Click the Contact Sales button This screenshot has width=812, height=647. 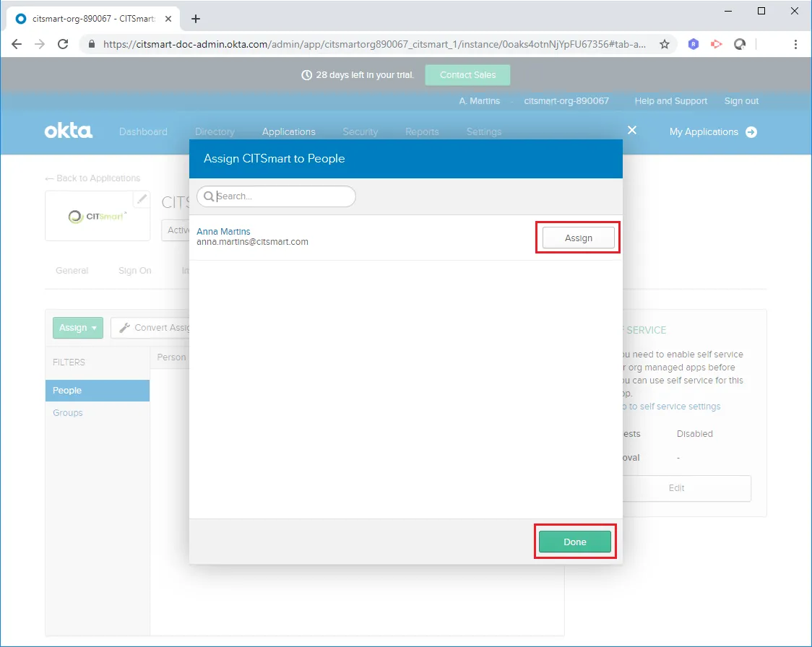click(x=467, y=75)
